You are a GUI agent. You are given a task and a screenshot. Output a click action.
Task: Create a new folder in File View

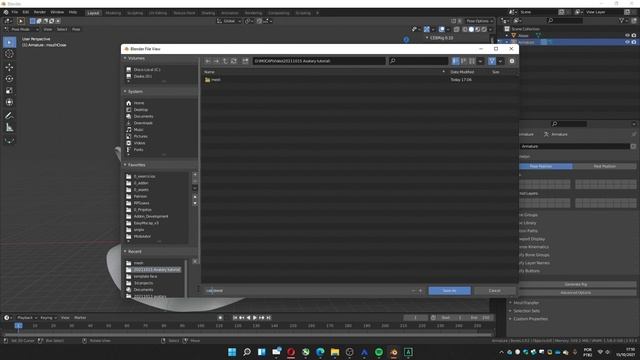click(x=245, y=61)
